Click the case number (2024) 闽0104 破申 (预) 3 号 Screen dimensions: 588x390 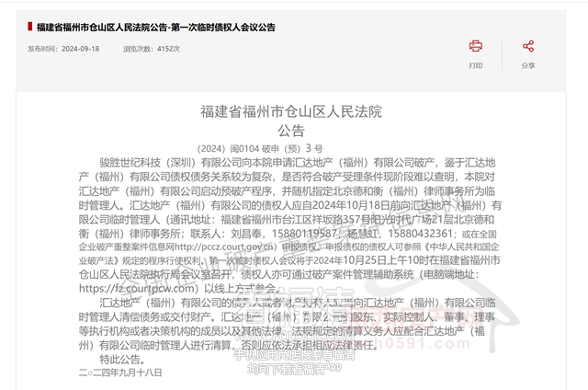(x=259, y=149)
